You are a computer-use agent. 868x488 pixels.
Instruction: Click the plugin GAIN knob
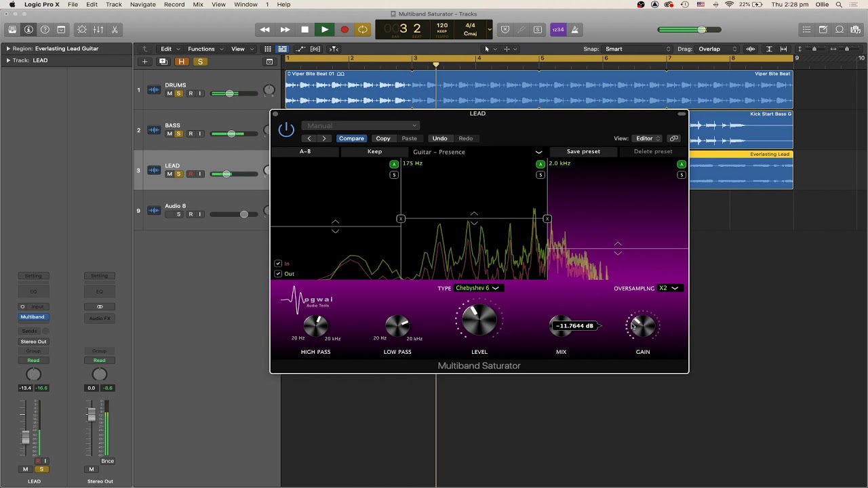pyautogui.click(x=642, y=326)
